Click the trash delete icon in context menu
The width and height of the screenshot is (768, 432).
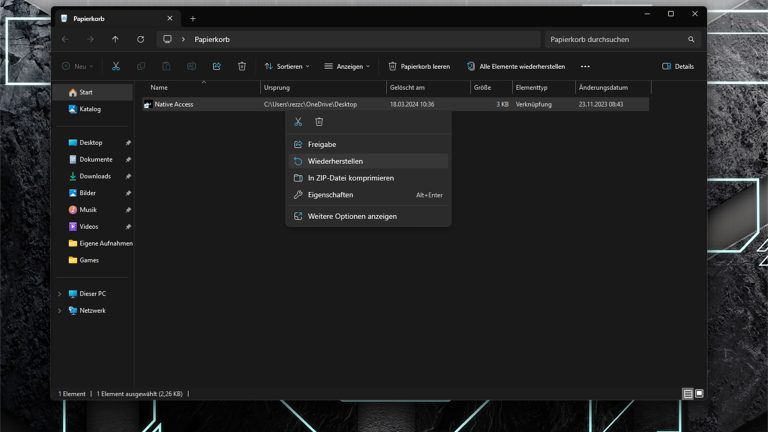click(319, 121)
